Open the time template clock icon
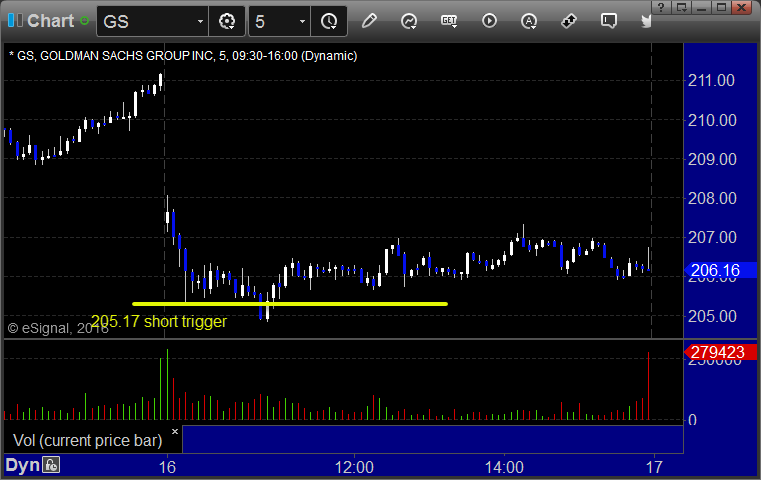 [329, 21]
